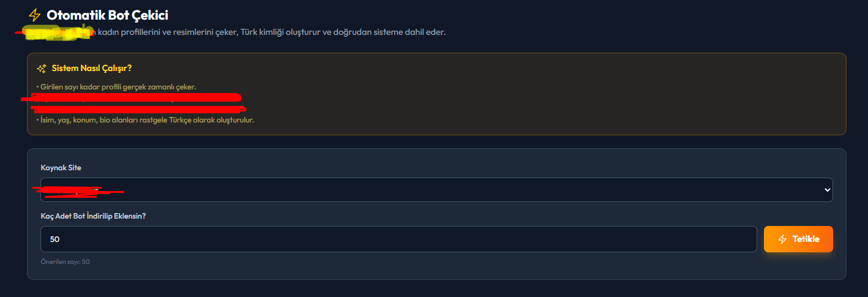This screenshot has width=868, height=297.
Task: Focus the bot count input field showing 50
Action: (x=398, y=239)
